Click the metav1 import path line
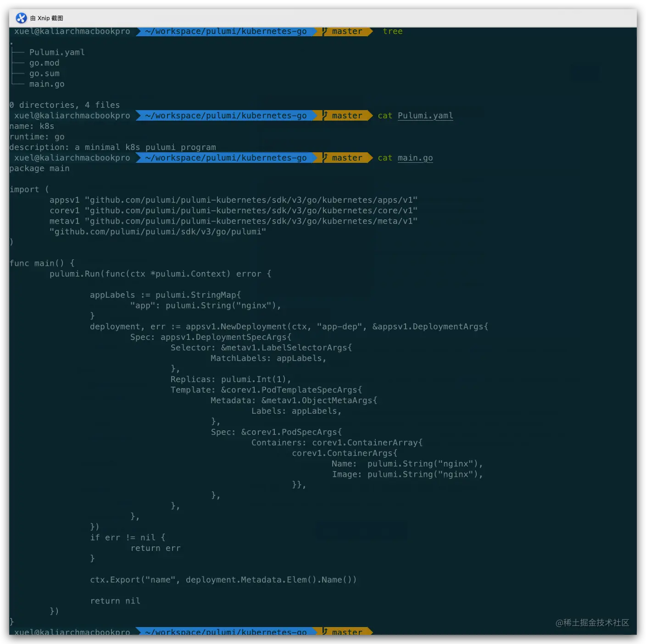The width and height of the screenshot is (646, 644). coord(234,221)
